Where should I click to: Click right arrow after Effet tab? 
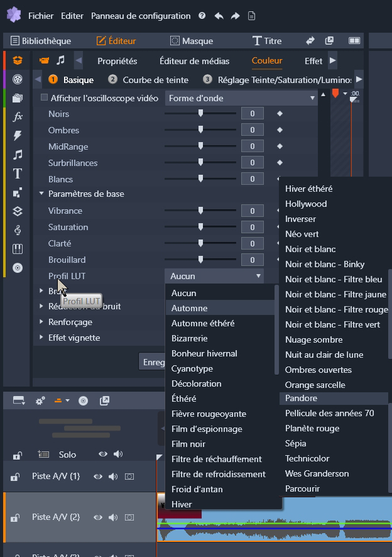333,60
